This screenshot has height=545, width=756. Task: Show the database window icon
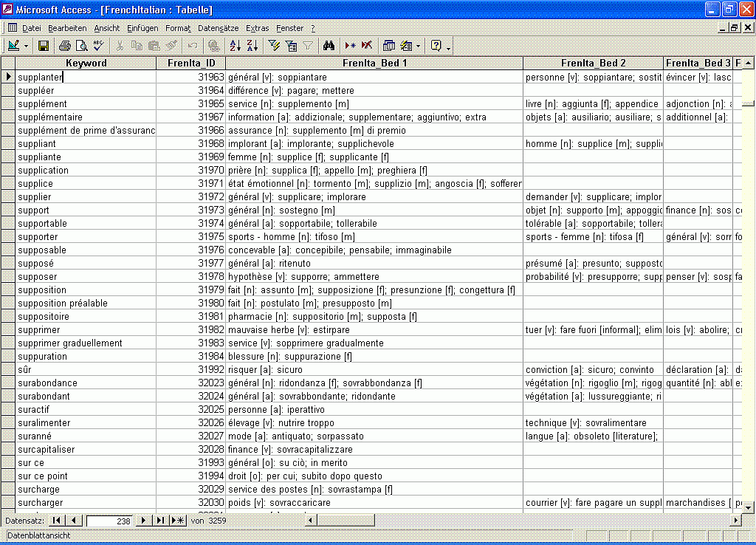tap(388, 46)
